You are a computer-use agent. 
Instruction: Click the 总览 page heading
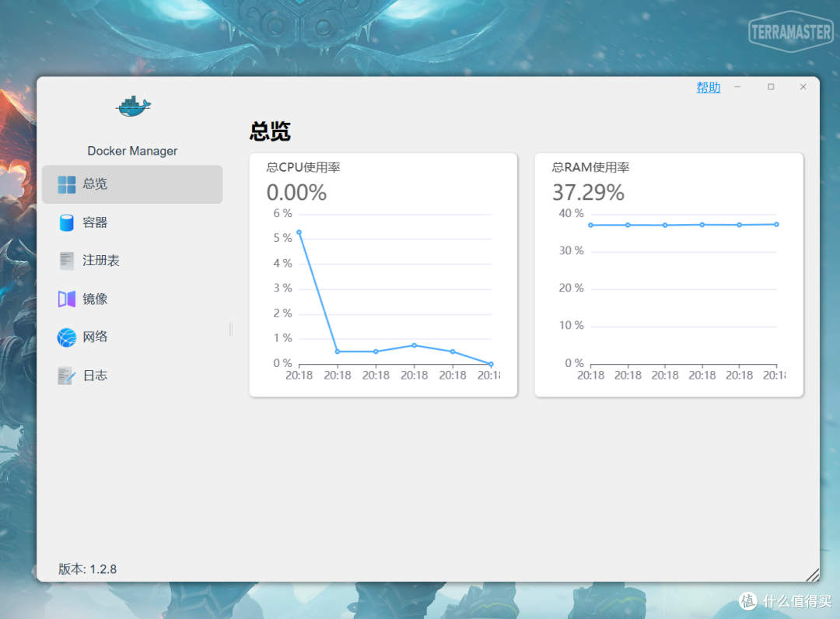pyautogui.click(x=270, y=131)
